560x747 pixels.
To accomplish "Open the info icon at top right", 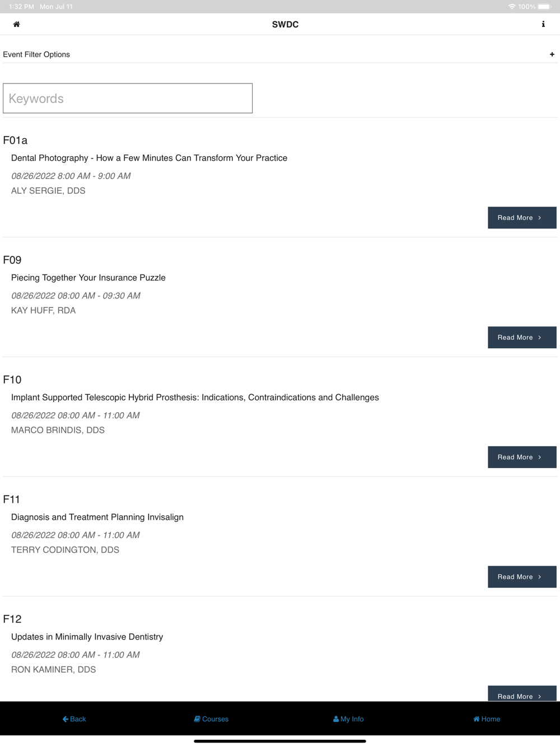I will click(x=543, y=24).
